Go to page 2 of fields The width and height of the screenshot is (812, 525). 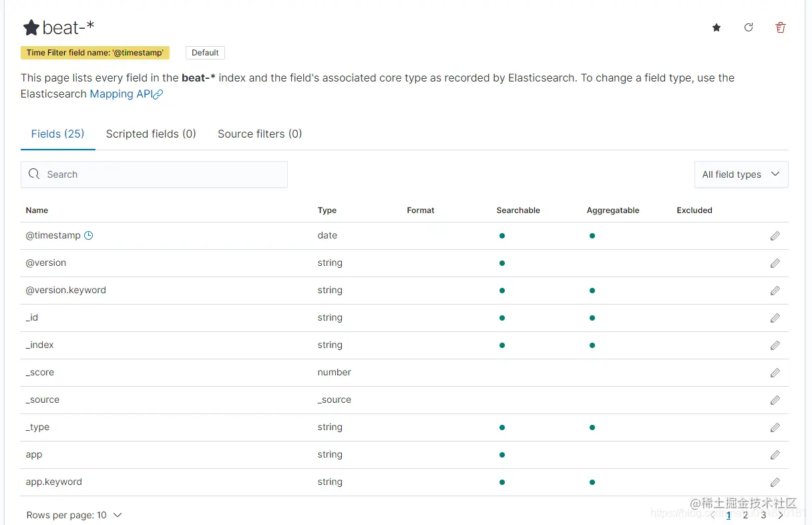coord(746,515)
